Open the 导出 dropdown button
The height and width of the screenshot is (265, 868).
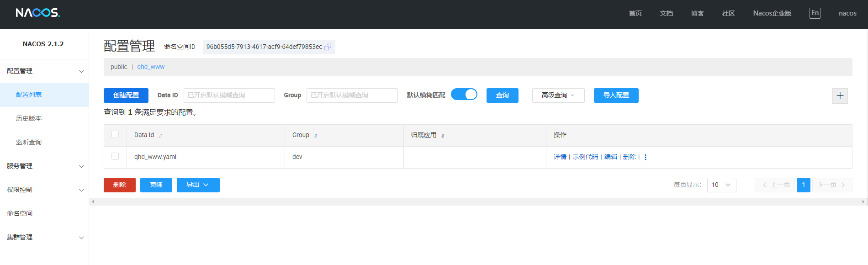pos(198,185)
